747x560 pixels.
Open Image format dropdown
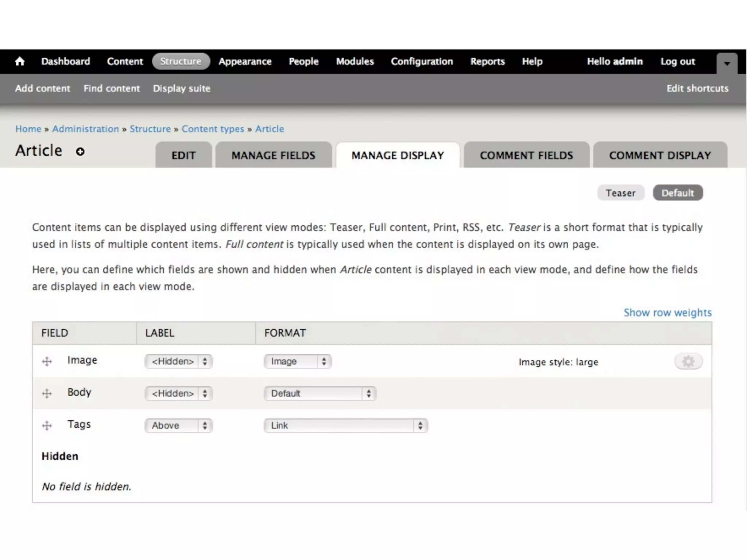[x=298, y=362]
